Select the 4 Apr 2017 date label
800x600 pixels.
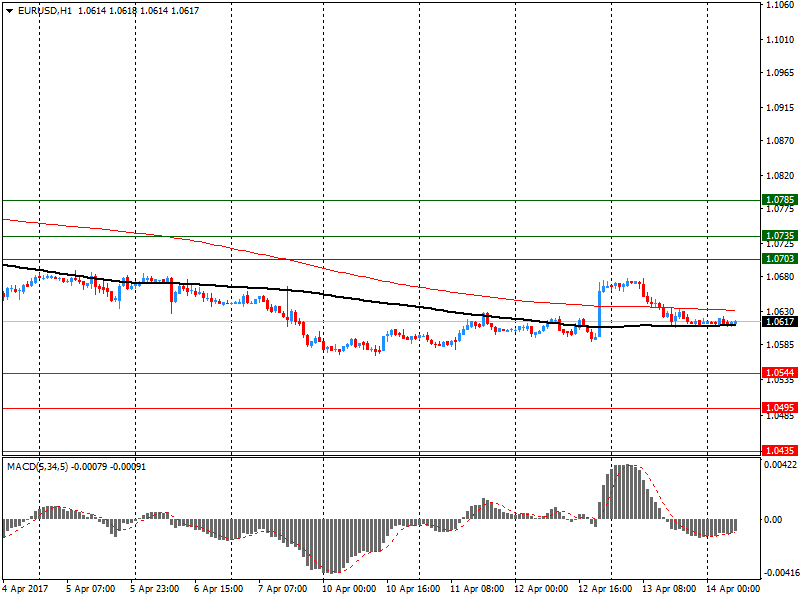coord(25,589)
